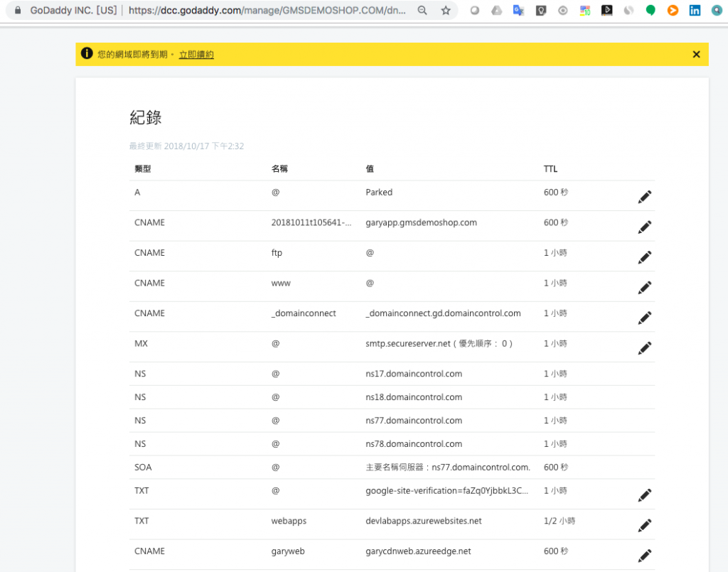728x572 pixels.
Task: Select the 'ns17.domaincontrol.com' value
Action: [x=414, y=374]
